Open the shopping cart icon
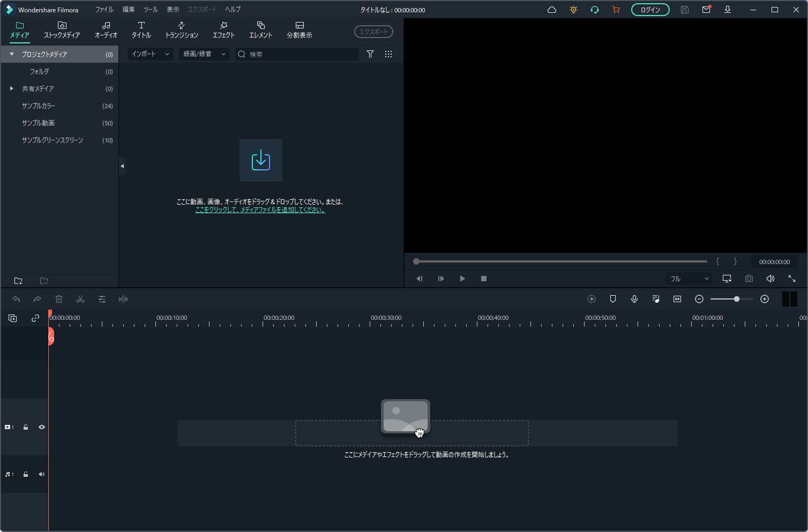808x532 pixels. click(x=616, y=10)
